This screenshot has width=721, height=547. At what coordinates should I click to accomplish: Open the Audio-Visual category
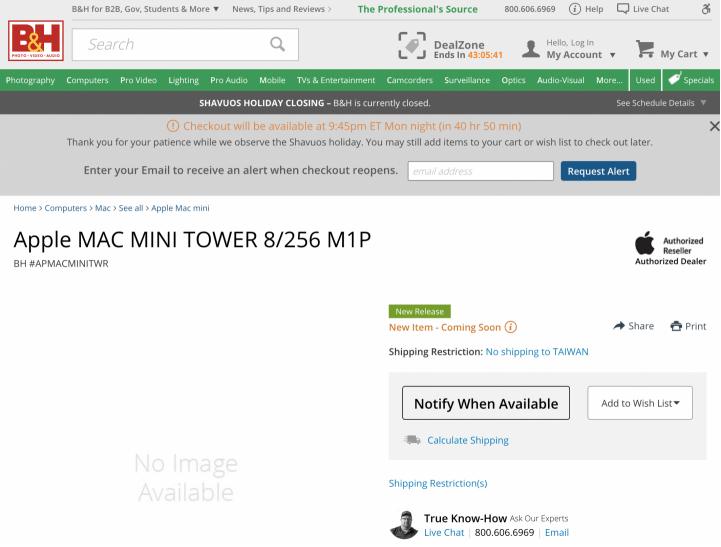pyautogui.click(x=561, y=80)
